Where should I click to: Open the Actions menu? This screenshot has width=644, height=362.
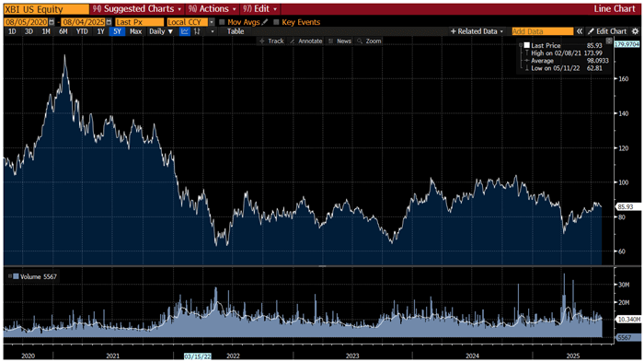[x=213, y=8]
